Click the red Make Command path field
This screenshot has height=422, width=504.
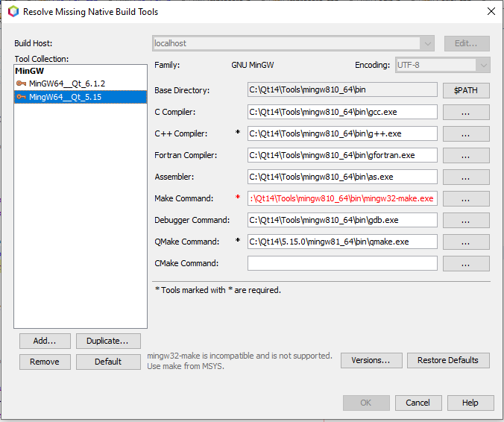pyautogui.click(x=342, y=198)
